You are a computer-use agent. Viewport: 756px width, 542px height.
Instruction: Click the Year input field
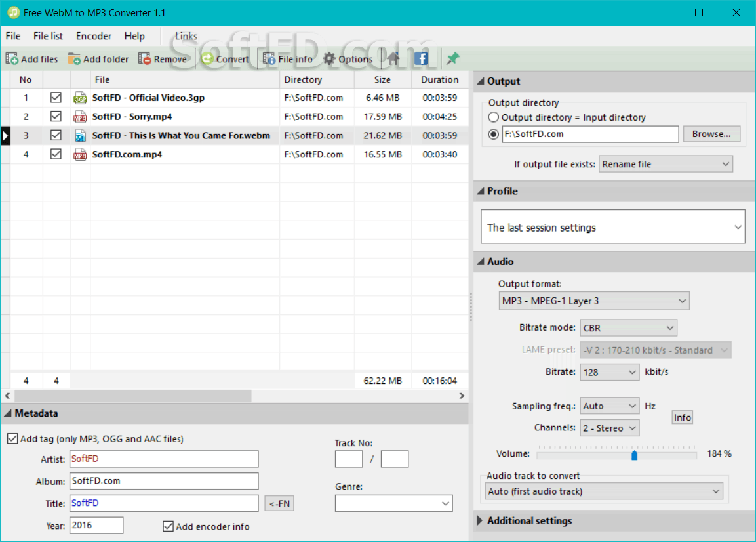point(96,526)
